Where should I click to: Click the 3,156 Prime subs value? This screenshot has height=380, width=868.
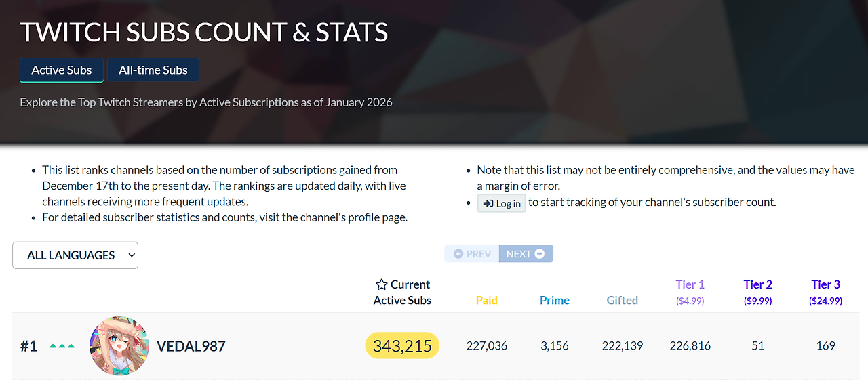(555, 346)
